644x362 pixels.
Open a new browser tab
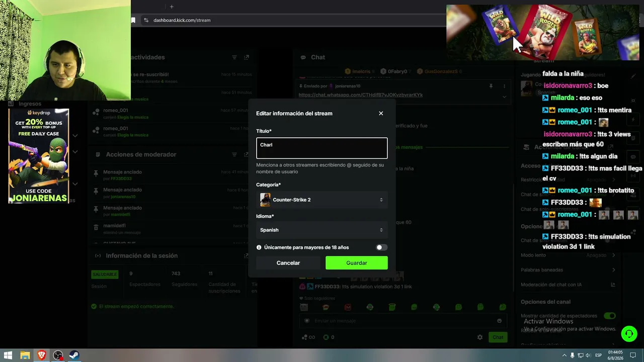(x=172, y=7)
